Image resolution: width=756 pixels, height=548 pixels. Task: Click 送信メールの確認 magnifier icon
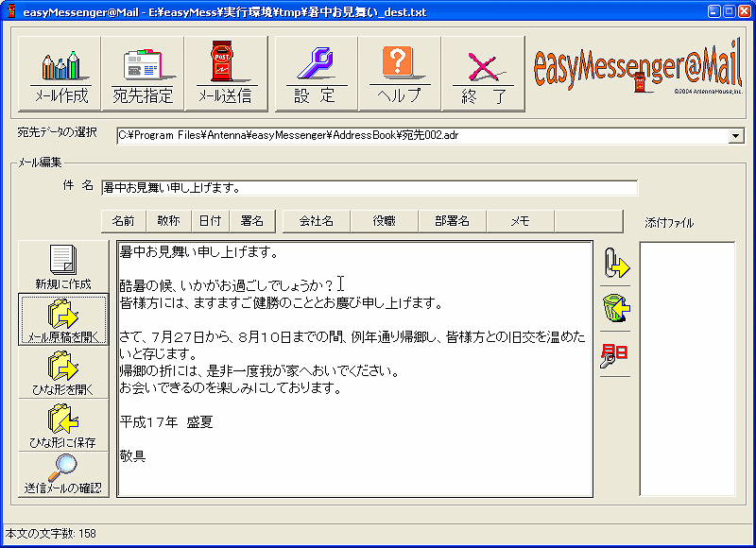63,474
